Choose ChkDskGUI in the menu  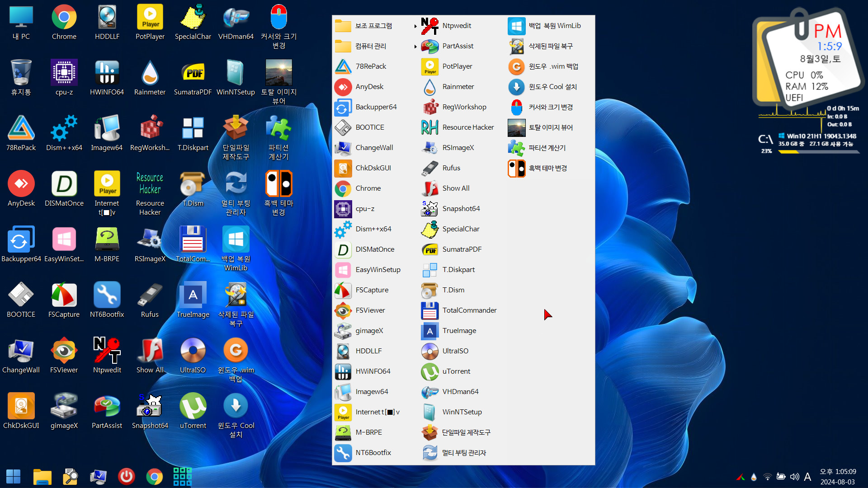[375, 168]
